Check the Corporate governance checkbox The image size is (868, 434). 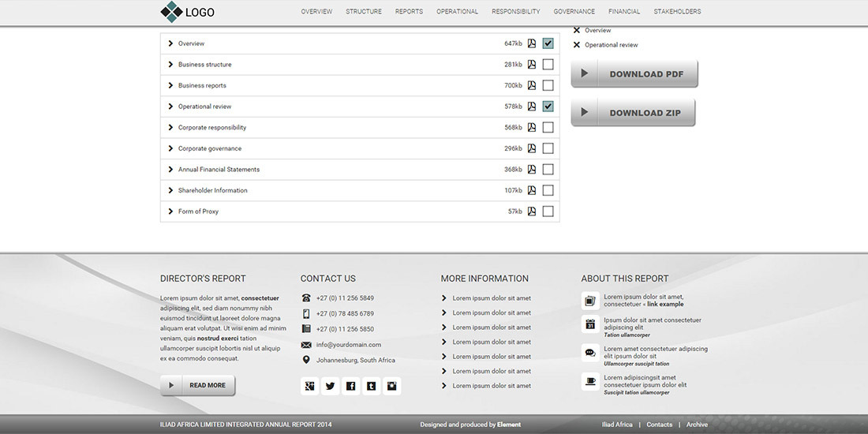pyautogui.click(x=548, y=148)
